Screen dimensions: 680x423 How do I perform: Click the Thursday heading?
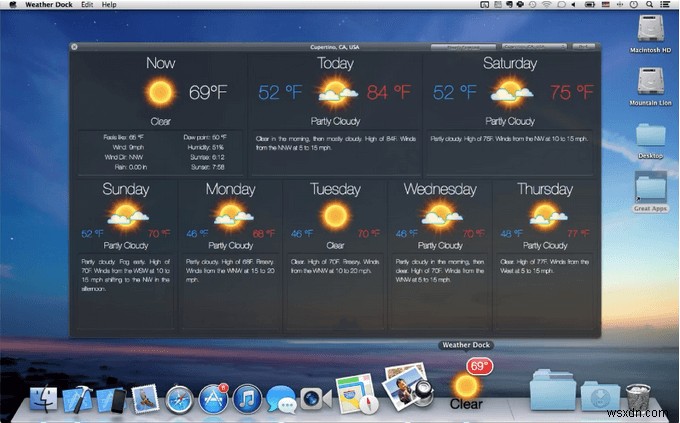pyautogui.click(x=545, y=189)
